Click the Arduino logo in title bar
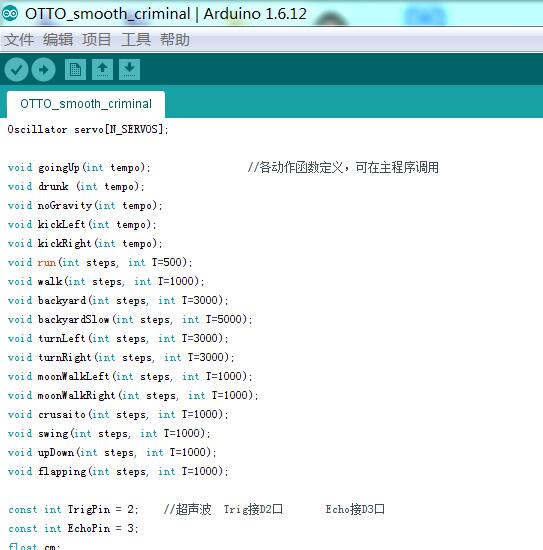The height and width of the screenshot is (550, 543). click(x=10, y=14)
